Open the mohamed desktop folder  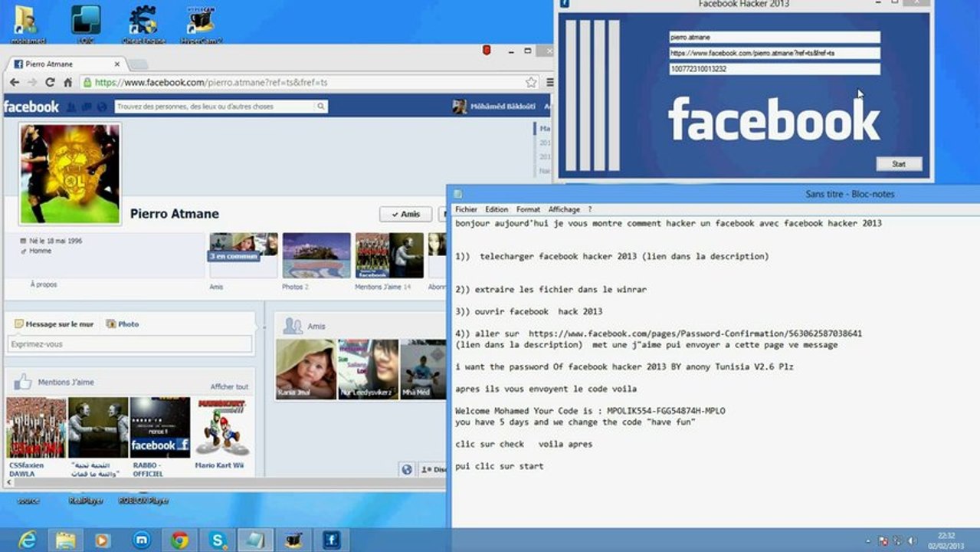(28, 23)
